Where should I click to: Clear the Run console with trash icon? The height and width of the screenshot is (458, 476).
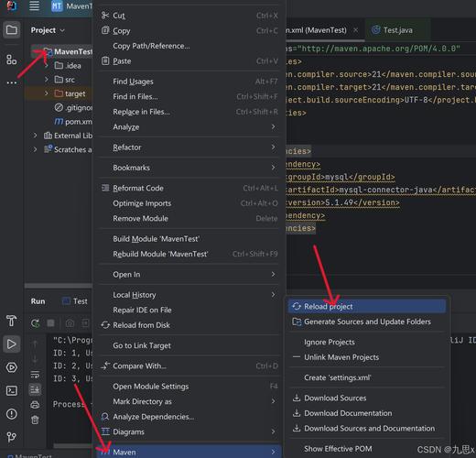[35, 420]
